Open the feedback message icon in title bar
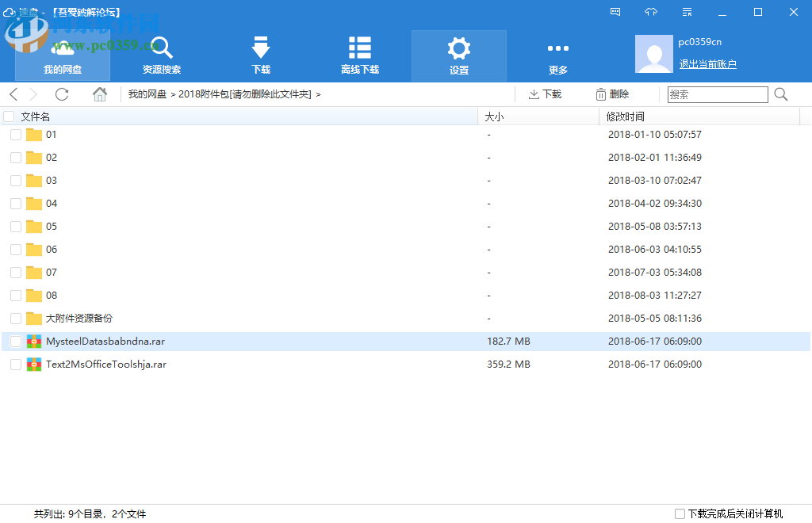 point(615,12)
